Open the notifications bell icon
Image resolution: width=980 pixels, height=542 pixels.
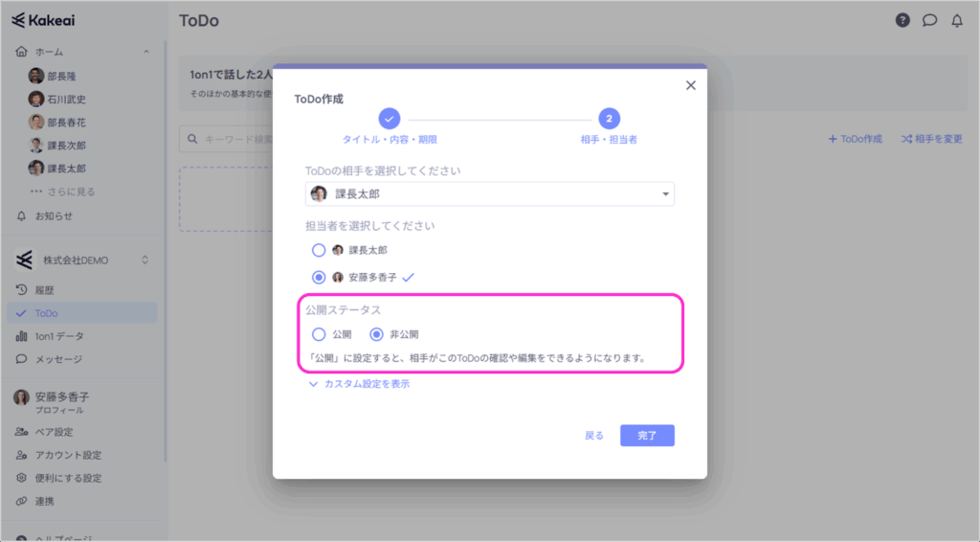[x=956, y=21]
